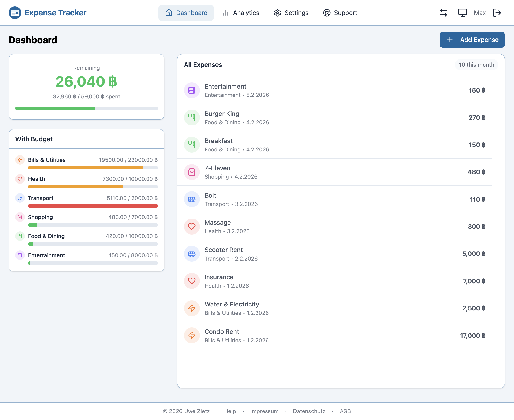This screenshot has height=420, width=514.
Task: Select the Insurance expense row
Action: point(335,281)
